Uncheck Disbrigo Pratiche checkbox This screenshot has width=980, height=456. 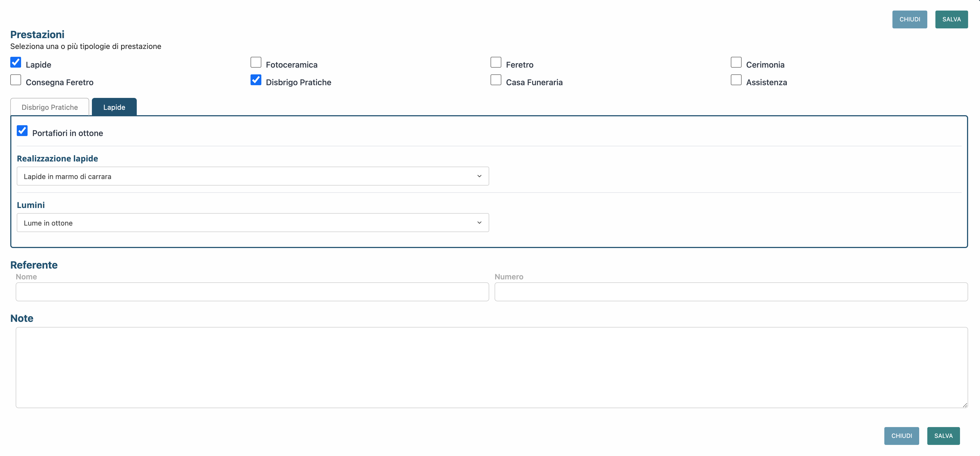tap(256, 80)
